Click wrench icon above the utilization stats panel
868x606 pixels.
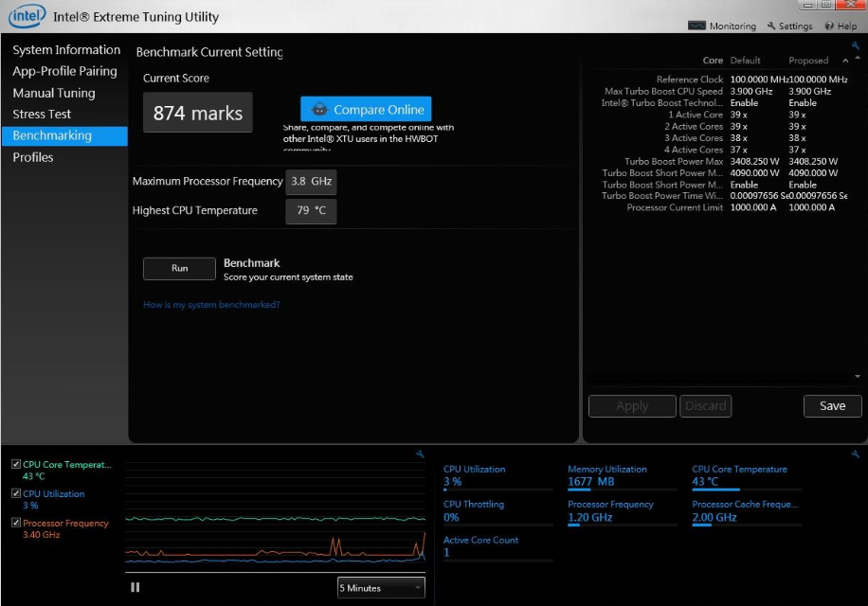tap(856, 454)
